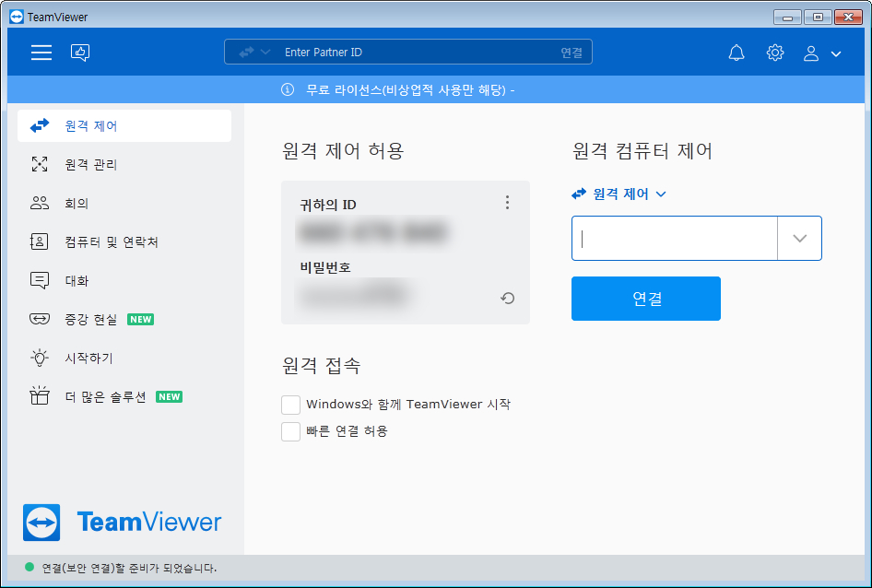Click the chat bubble icon
Viewport: 872px width, 588px height.
pos(40,281)
